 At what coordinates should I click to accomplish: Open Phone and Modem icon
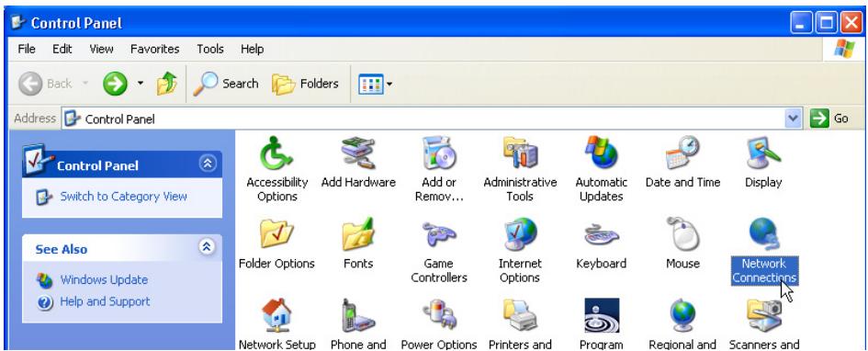pos(358,315)
